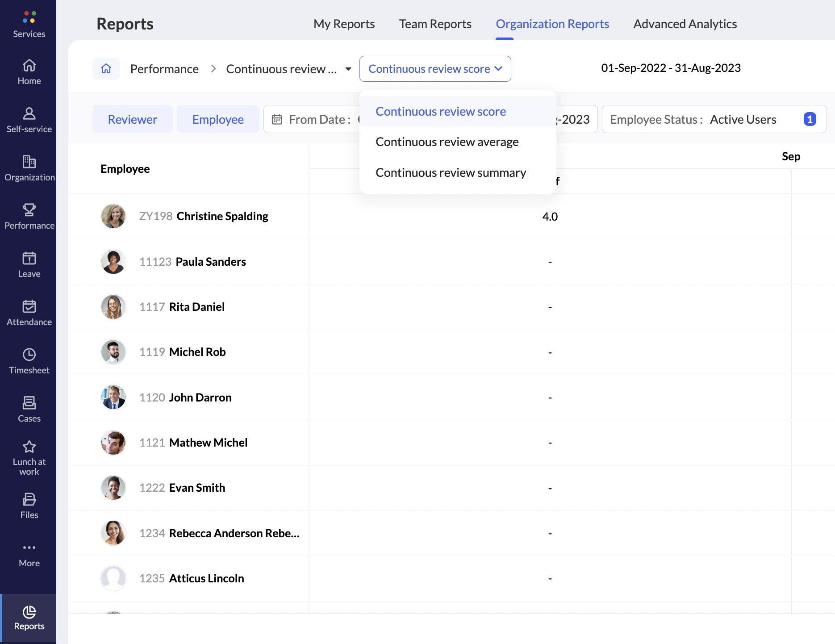This screenshot has width=835, height=644.
Task: Open Lunch at work star icon
Action: click(x=29, y=447)
